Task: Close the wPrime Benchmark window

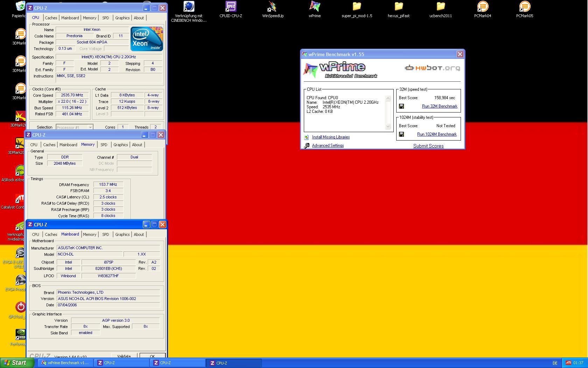Action: [x=460, y=54]
